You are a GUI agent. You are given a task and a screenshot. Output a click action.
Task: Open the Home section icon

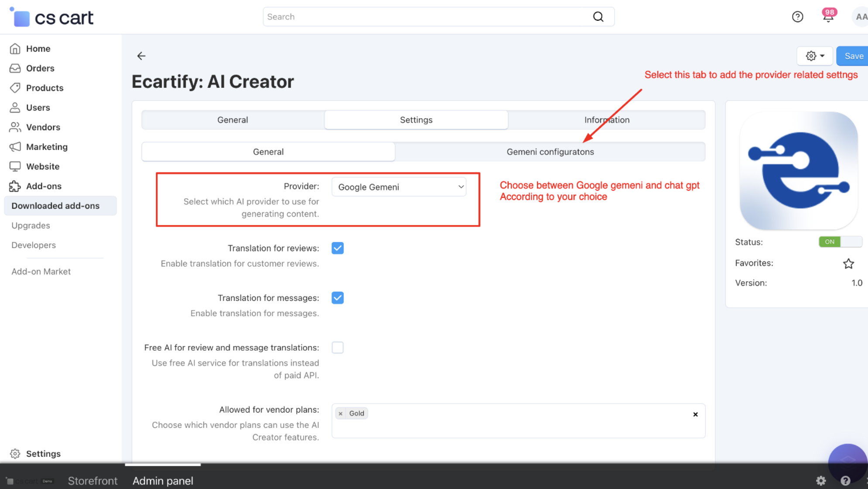15,48
